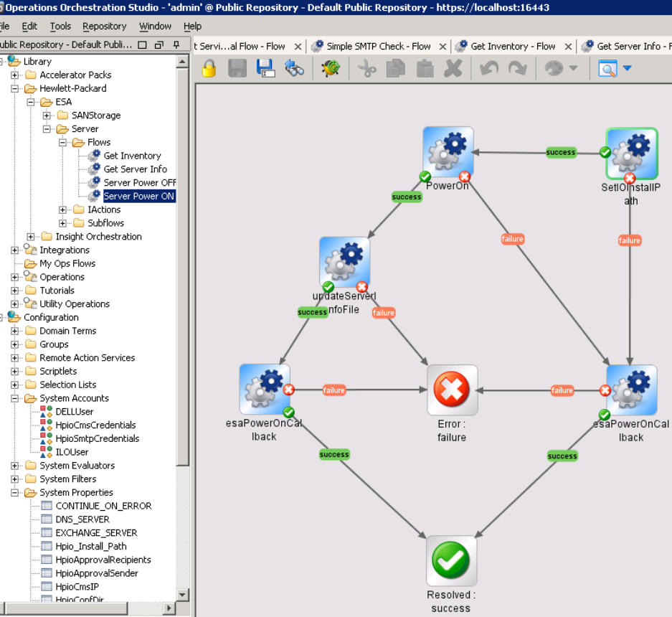Select Get Server Info flow in tree
Image resolution: width=672 pixels, height=617 pixels.
[x=135, y=169]
